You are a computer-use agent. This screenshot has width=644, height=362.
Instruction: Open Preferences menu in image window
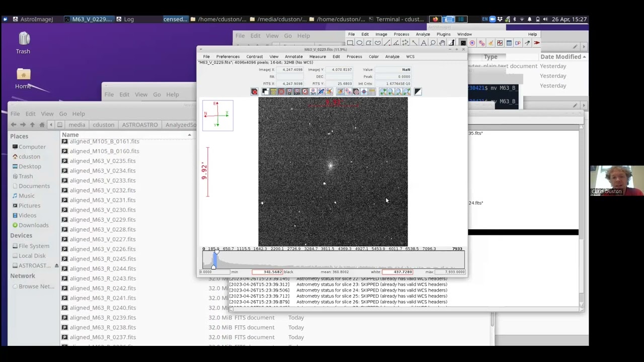tap(228, 57)
